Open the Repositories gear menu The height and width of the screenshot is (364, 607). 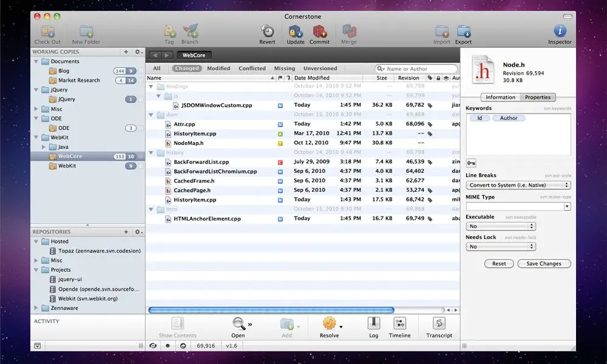pyautogui.click(x=138, y=232)
